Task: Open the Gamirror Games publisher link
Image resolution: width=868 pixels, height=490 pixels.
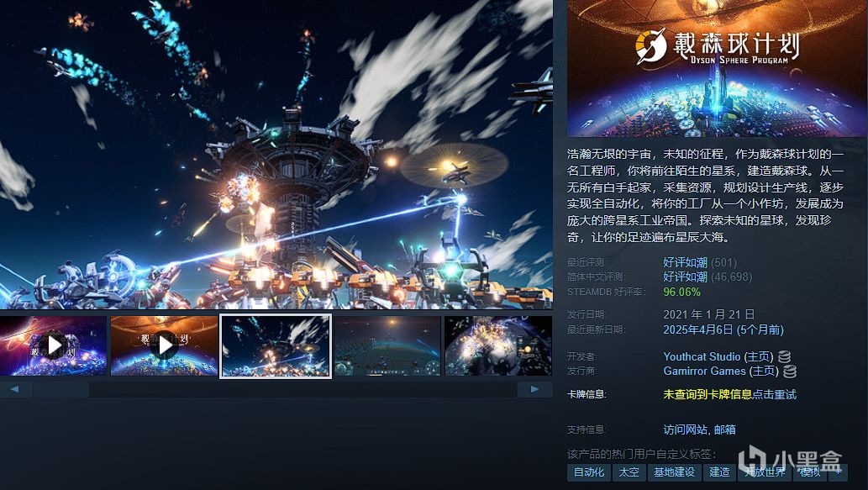Action: pos(705,371)
